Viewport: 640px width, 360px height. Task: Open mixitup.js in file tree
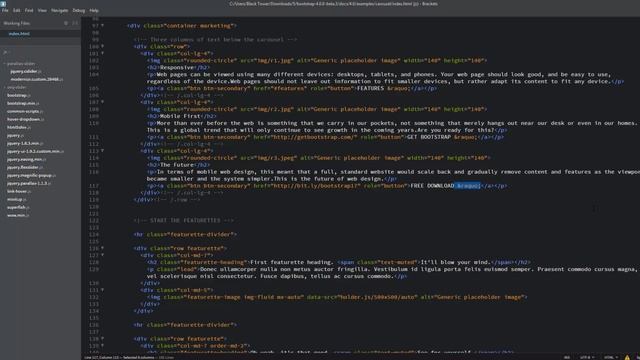(x=17, y=199)
